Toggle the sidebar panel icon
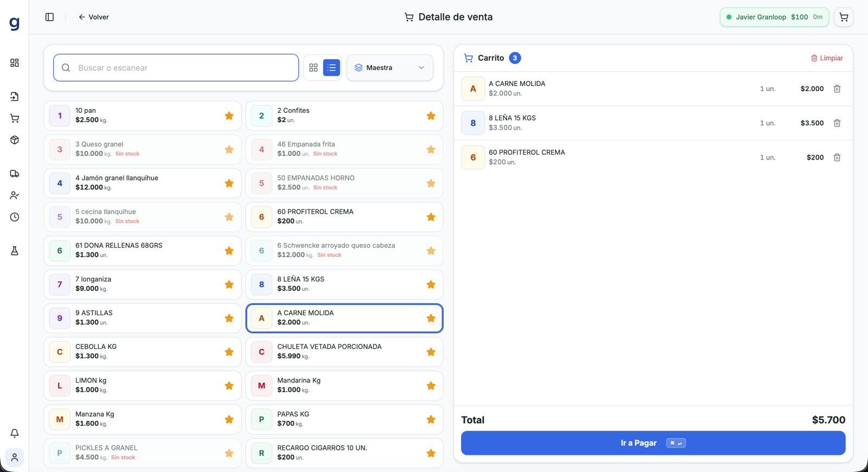This screenshot has width=868, height=472. tap(49, 17)
